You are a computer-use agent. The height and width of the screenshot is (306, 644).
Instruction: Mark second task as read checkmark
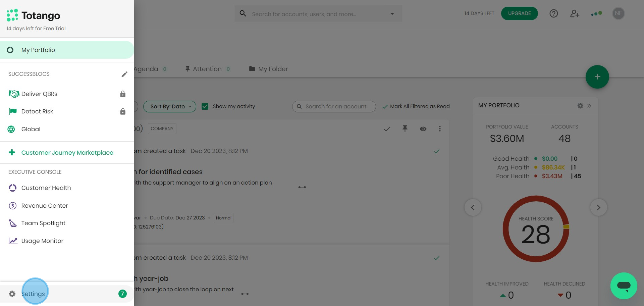point(437,258)
